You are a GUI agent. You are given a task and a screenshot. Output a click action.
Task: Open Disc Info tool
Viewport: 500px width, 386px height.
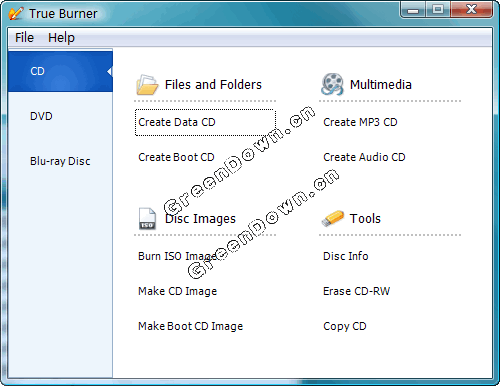(346, 256)
